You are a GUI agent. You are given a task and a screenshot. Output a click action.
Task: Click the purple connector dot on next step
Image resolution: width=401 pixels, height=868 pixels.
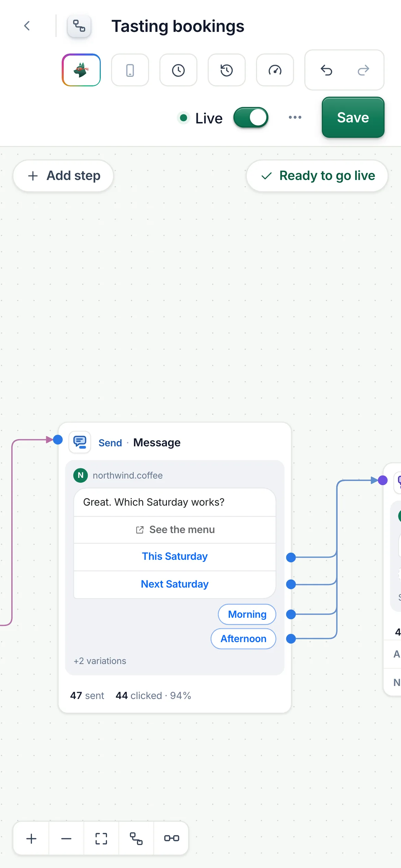[x=382, y=480]
